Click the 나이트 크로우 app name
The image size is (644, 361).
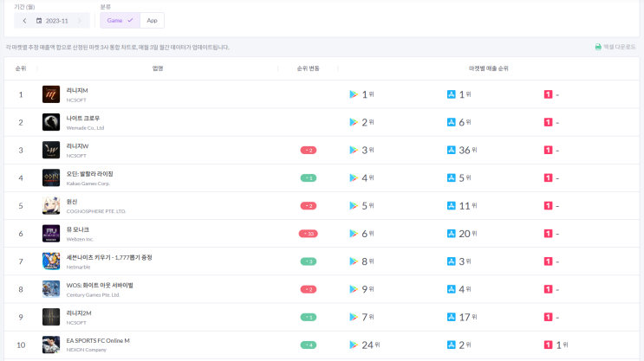click(x=83, y=118)
